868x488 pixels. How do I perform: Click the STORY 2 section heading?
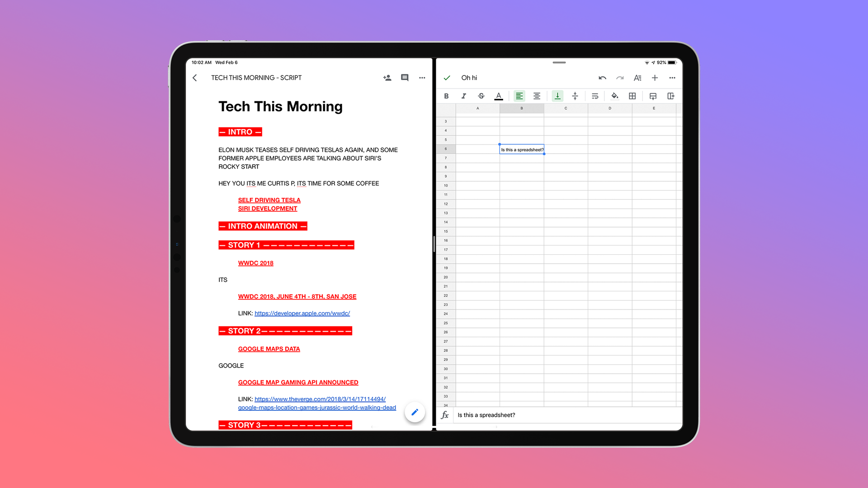[x=285, y=331]
